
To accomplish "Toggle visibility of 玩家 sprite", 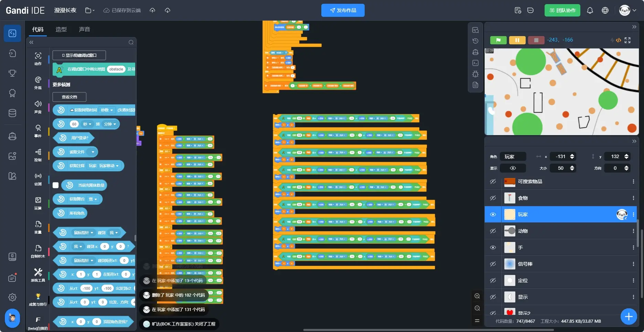I will click(x=493, y=214).
